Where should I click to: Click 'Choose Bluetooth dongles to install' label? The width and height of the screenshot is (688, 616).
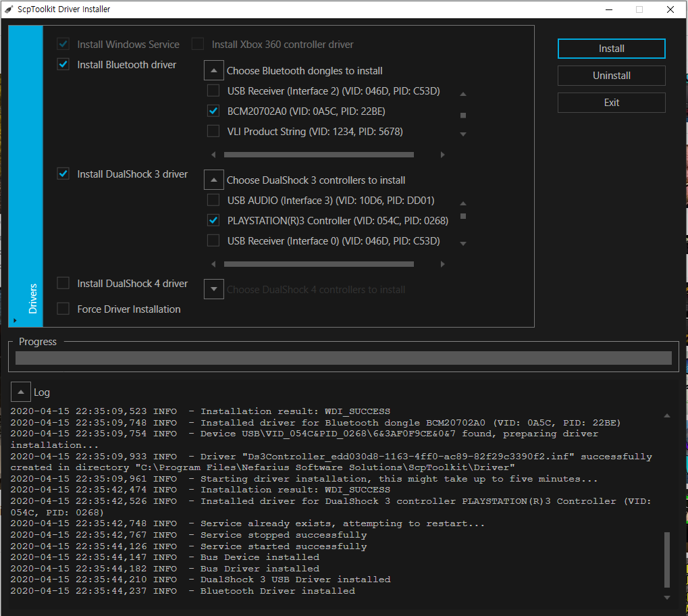click(305, 71)
